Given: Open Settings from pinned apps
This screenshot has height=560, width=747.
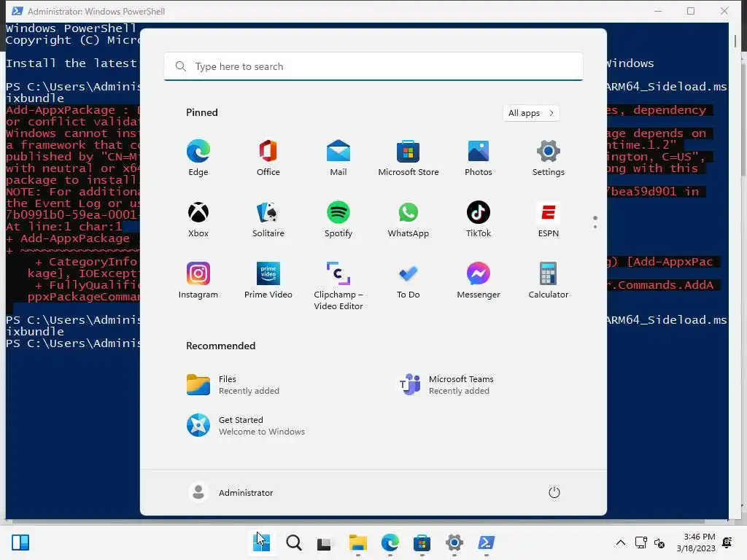Looking at the screenshot, I should click(x=549, y=158).
